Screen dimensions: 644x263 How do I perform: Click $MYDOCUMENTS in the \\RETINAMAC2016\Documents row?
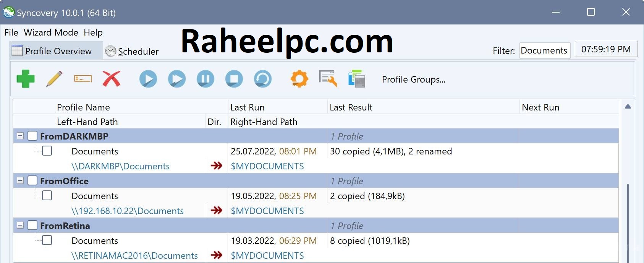(267, 256)
